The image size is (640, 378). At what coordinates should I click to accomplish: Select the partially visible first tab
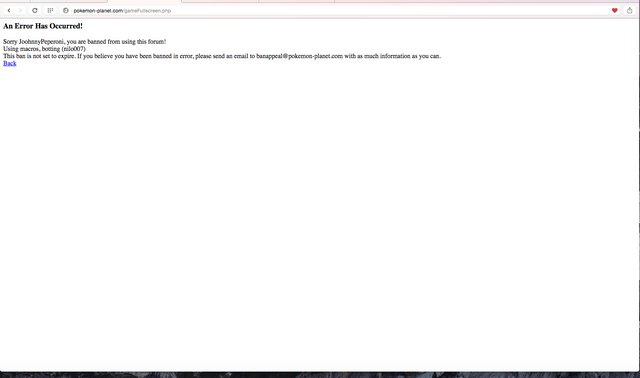(x=15, y=1)
